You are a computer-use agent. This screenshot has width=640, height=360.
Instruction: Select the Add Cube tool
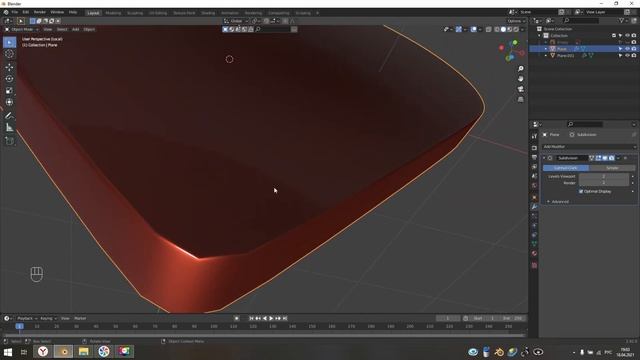[x=9, y=141]
